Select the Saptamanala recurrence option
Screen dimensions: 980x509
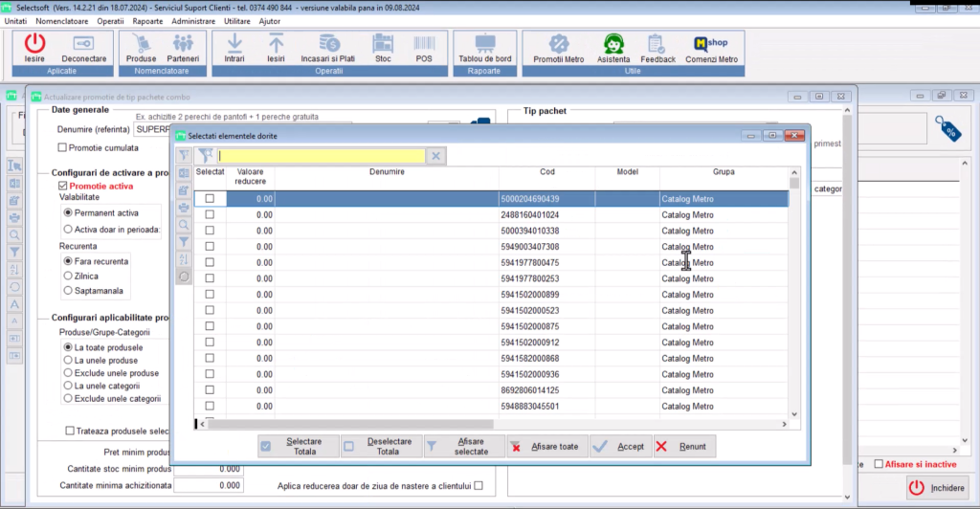coord(68,290)
